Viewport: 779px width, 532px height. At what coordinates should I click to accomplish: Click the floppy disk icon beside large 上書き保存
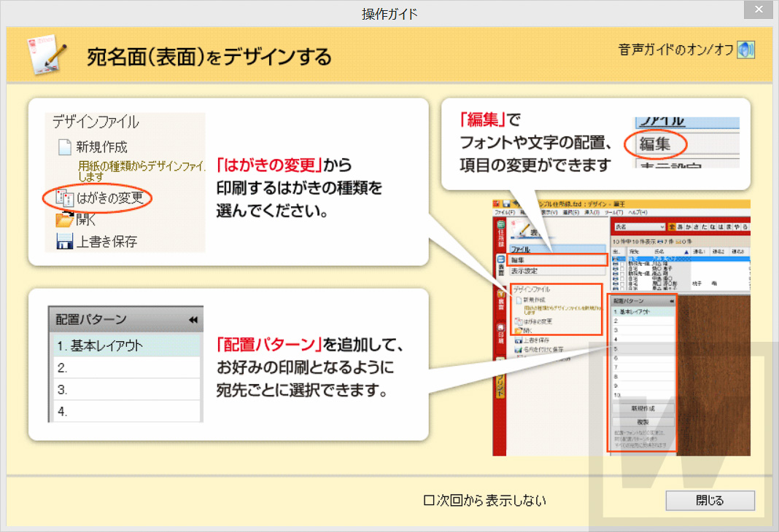65,241
